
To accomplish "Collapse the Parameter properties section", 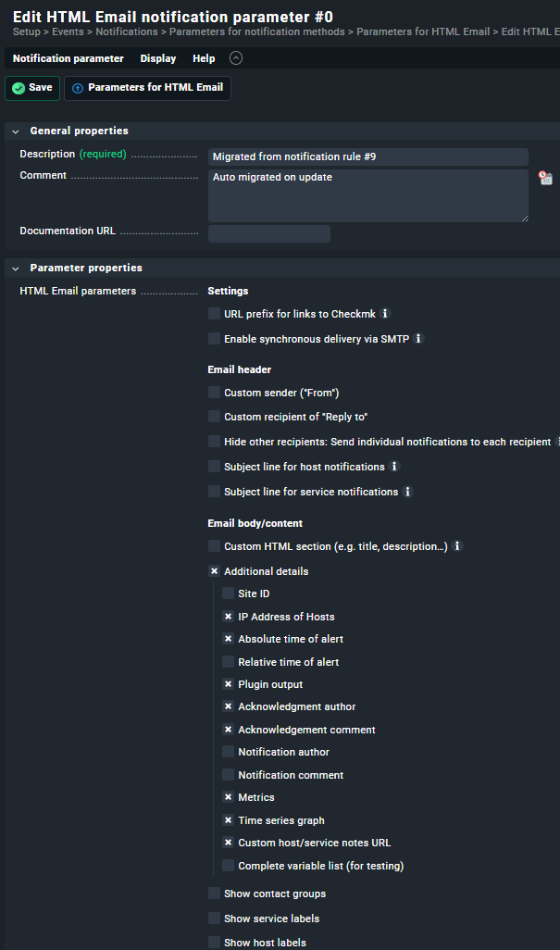I will tap(16, 269).
